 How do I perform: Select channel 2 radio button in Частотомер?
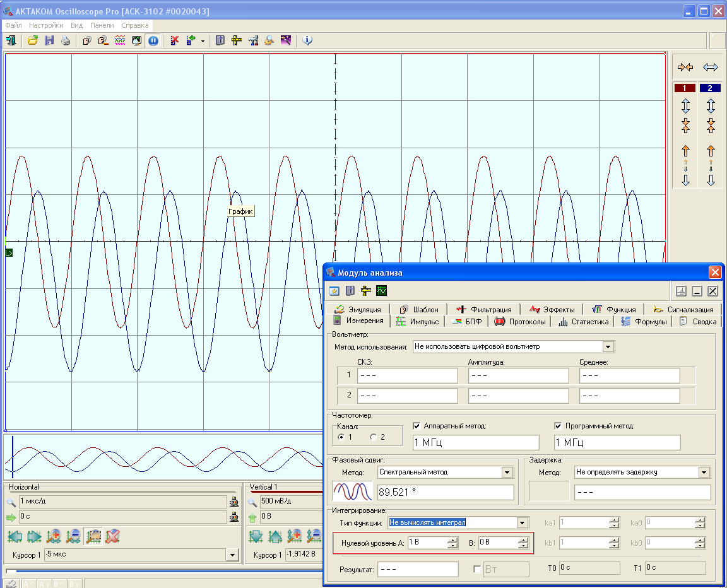tap(374, 437)
